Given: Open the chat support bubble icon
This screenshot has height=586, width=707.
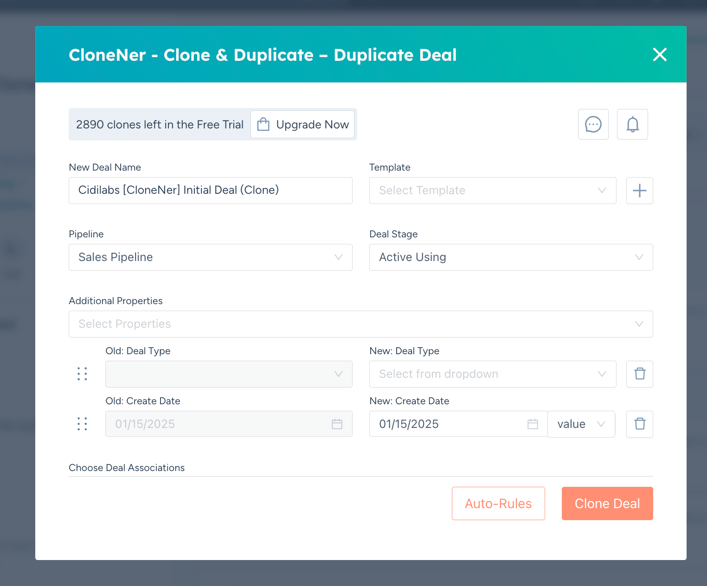Looking at the screenshot, I should click(x=593, y=125).
